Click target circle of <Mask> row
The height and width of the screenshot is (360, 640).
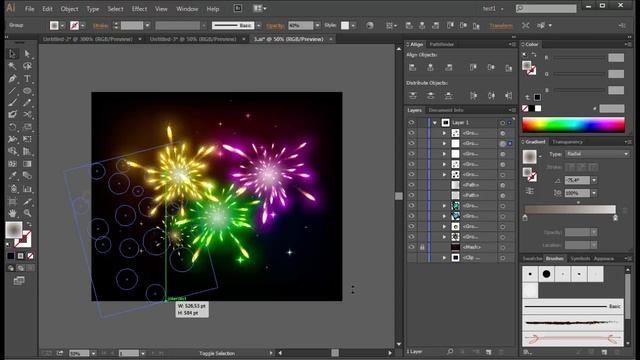502,247
